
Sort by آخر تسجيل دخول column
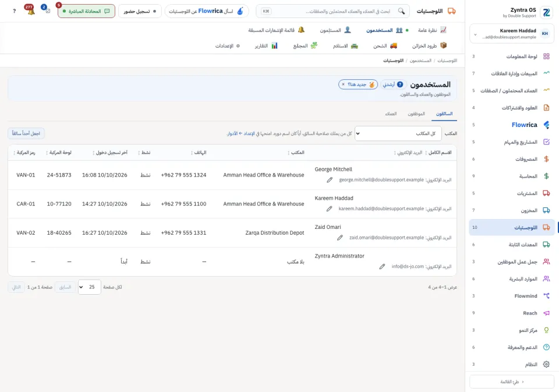[110, 153]
